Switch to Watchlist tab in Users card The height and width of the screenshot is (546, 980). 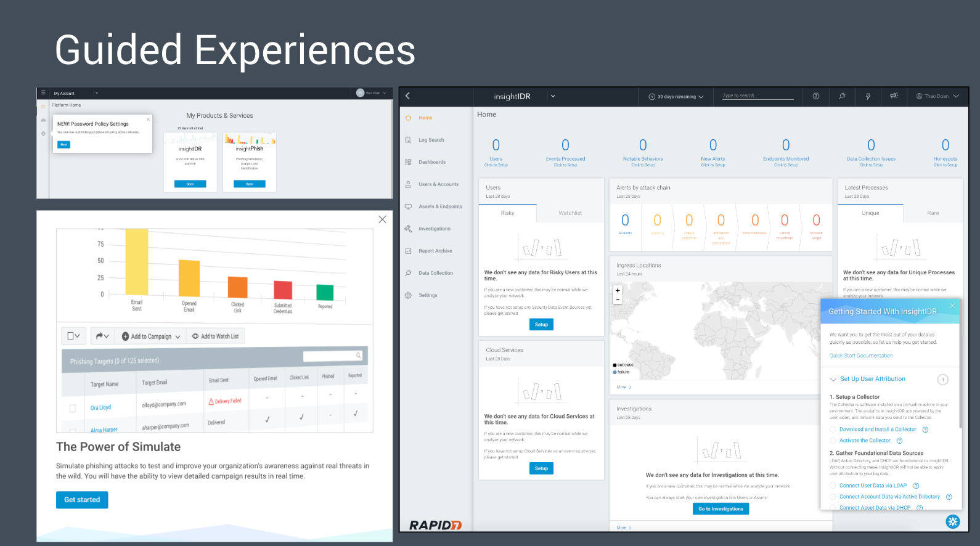570,213
